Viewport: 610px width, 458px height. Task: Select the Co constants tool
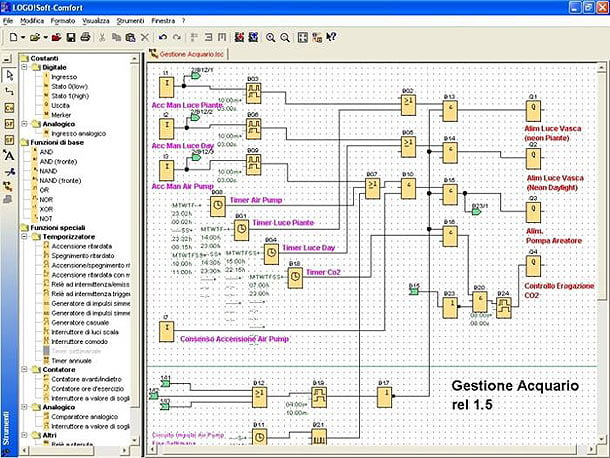coord(9,108)
